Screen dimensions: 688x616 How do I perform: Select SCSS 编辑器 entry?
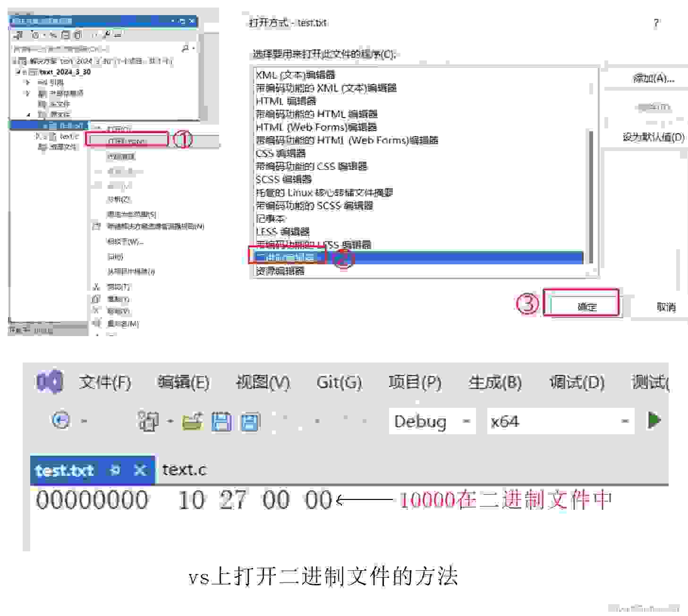284,179
